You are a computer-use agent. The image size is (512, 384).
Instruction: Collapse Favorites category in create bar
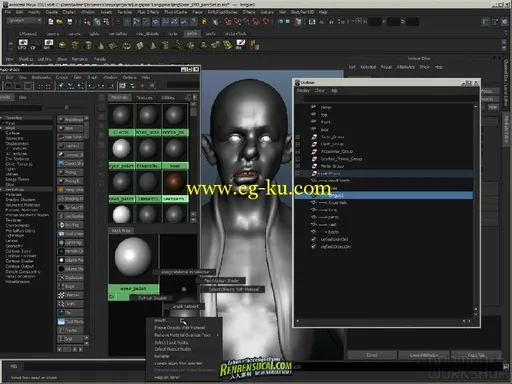(x=2, y=118)
